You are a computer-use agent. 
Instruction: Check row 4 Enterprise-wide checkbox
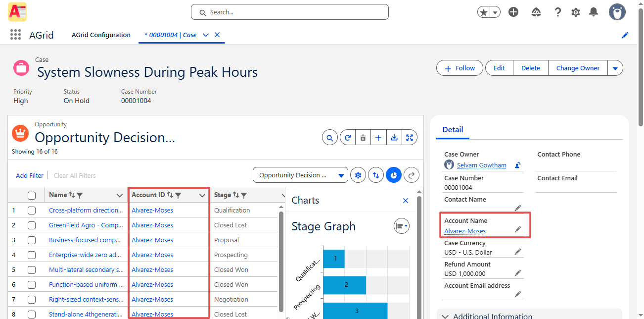click(x=32, y=255)
